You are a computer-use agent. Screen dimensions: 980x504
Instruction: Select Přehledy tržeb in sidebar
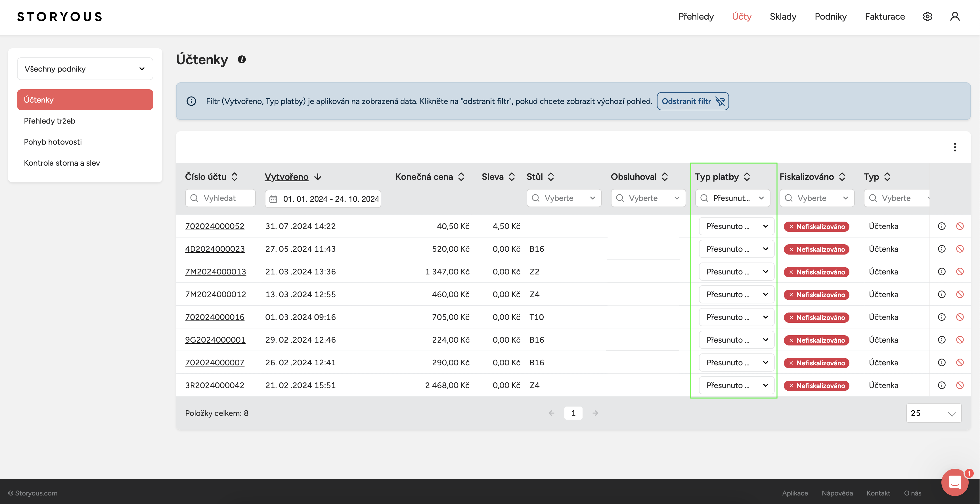point(49,121)
